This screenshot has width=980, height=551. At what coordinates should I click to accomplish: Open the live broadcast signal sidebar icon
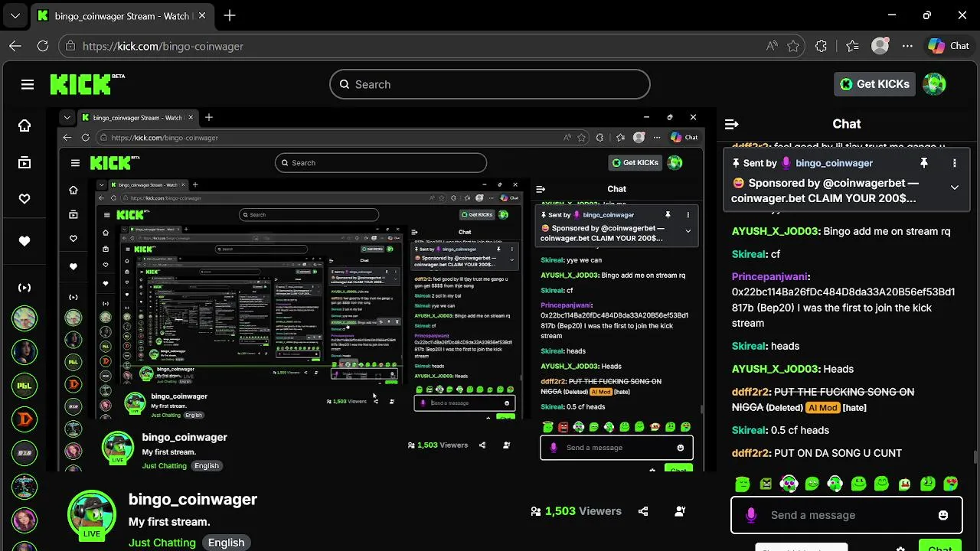(x=24, y=288)
